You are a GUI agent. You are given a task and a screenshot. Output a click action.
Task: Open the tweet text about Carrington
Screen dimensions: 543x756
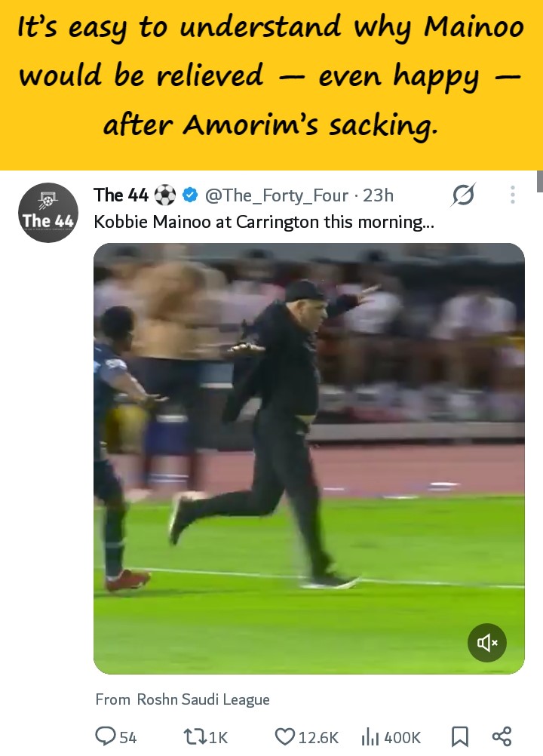[x=264, y=222]
